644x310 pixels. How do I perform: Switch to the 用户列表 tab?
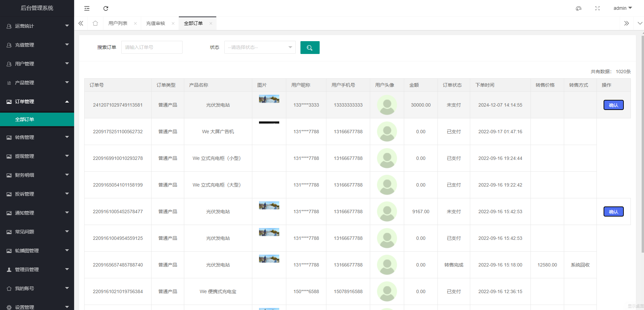(x=118, y=23)
